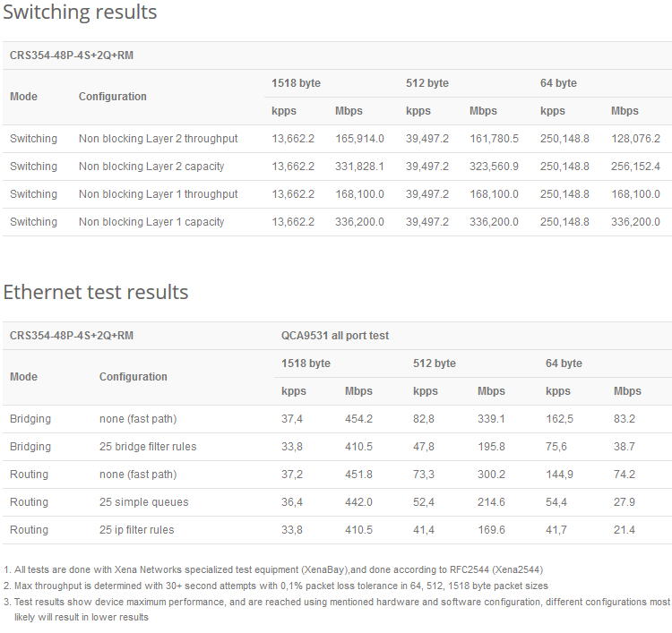
Task: Click Non blocking Layer 1 capacity configuration
Action: (151, 222)
